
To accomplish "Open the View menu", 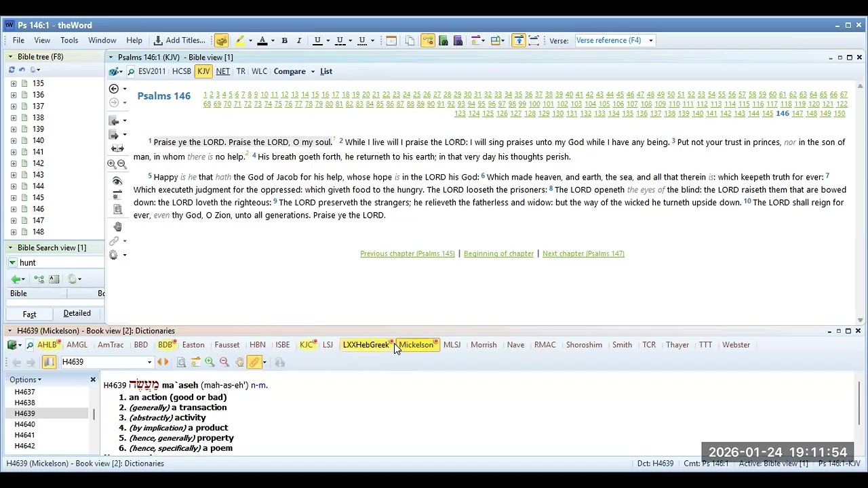I will click(x=42, y=41).
